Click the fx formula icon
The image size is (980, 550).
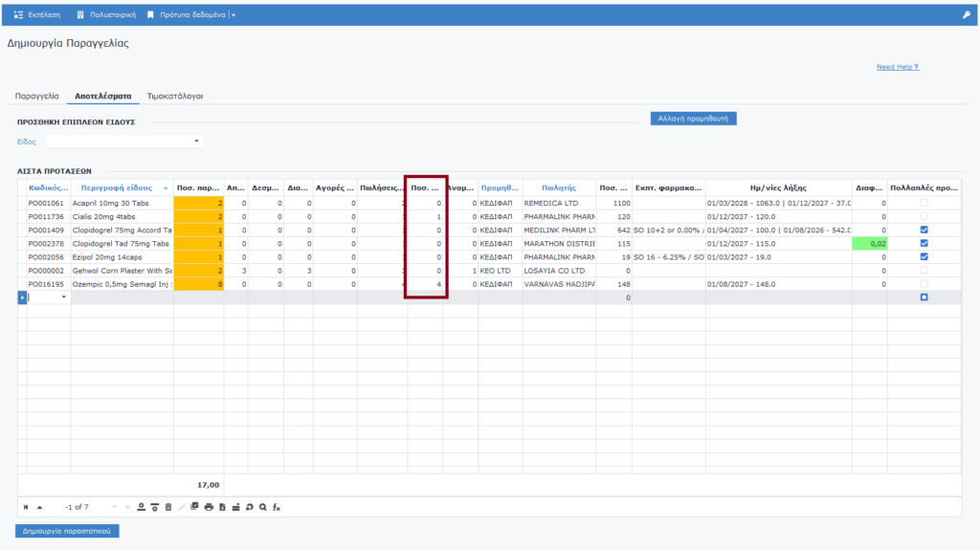pos(277,507)
